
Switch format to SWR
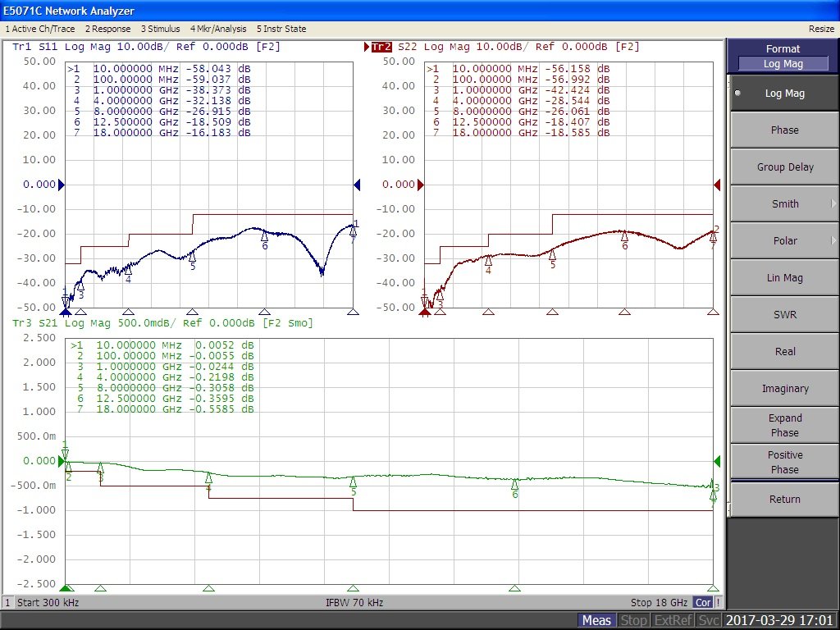click(x=784, y=315)
